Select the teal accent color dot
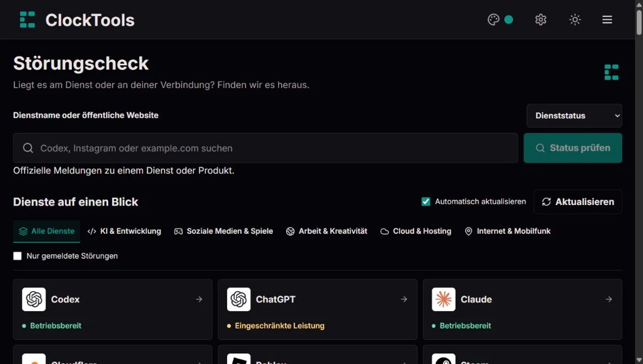 pos(509,20)
